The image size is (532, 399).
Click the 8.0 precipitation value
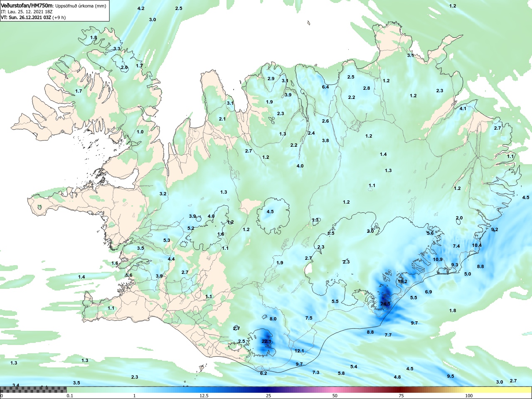pyautogui.click(x=273, y=319)
